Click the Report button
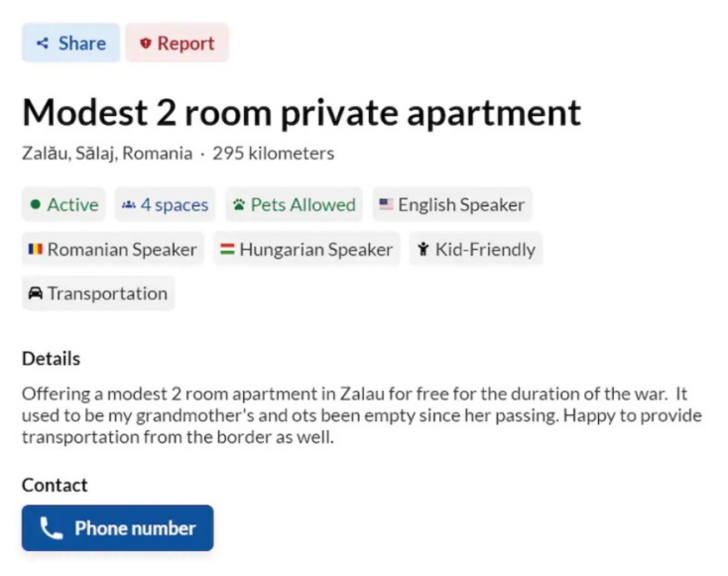The image size is (728, 576). point(177,44)
